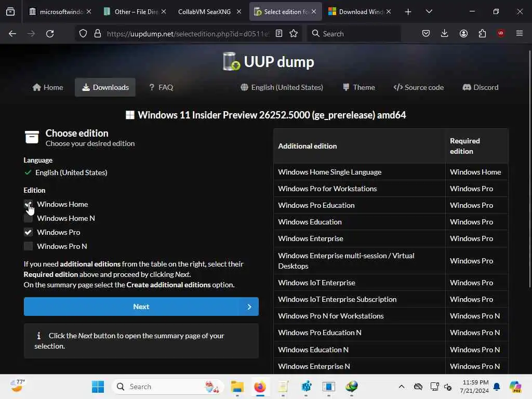
Task: Bookmark this page with star icon
Action: (x=294, y=34)
